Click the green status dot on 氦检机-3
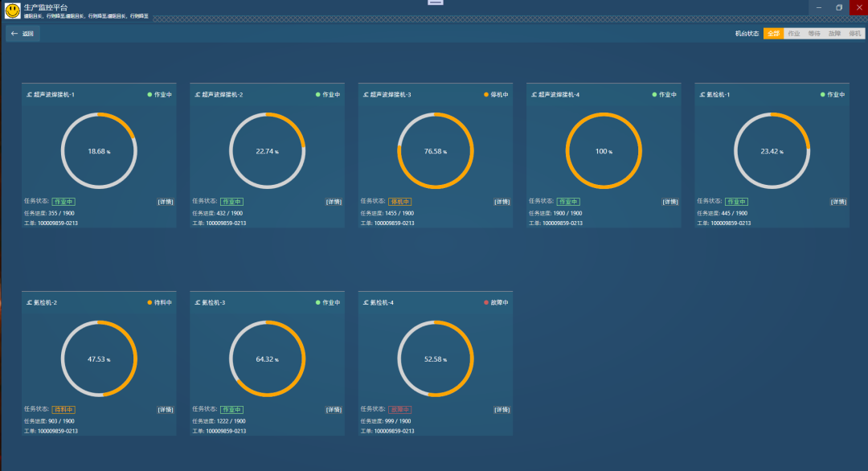 point(317,303)
